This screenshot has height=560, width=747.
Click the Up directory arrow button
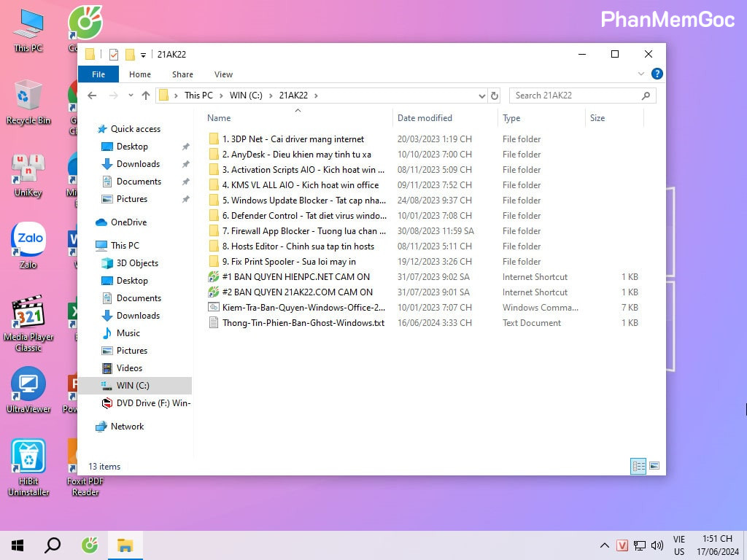146,96
